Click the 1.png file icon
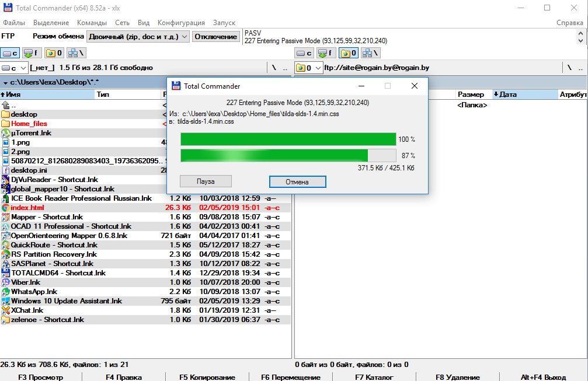This screenshot has width=588, height=381. [6, 142]
